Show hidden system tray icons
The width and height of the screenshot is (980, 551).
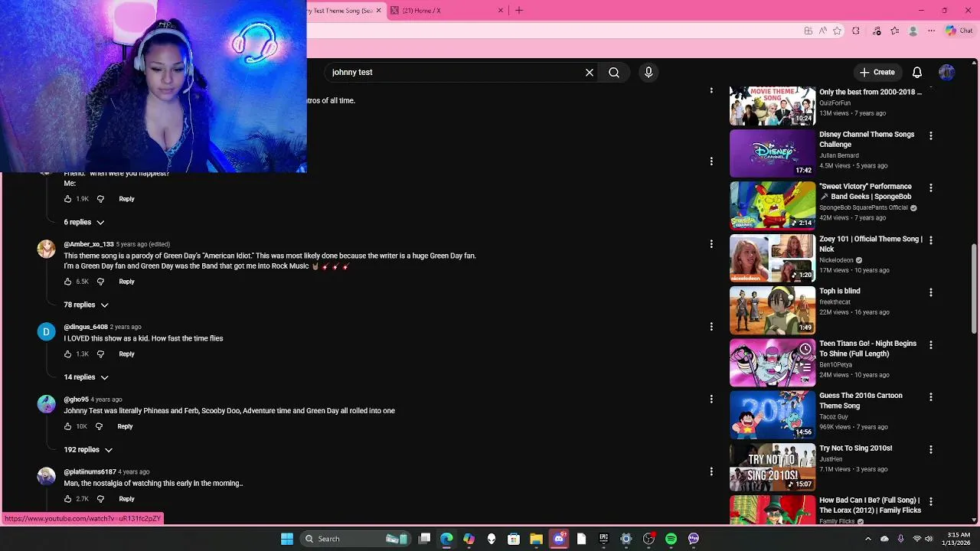867,539
